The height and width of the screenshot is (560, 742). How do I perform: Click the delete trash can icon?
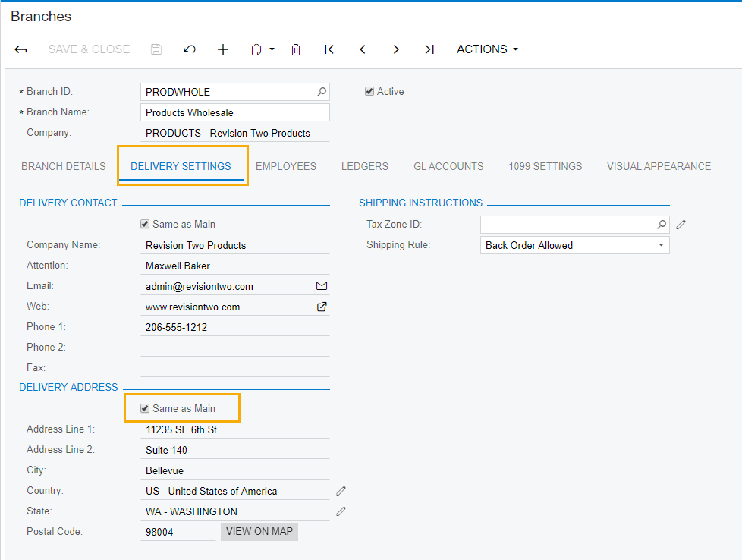296,49
